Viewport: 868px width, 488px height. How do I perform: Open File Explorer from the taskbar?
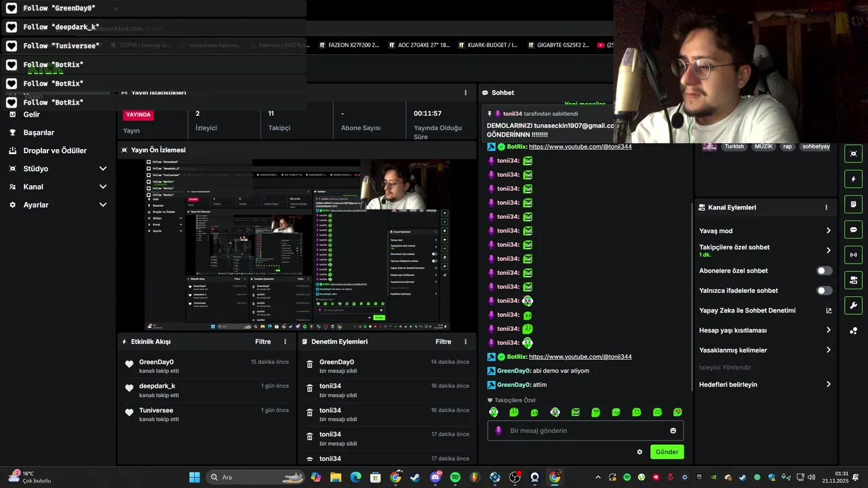(336, 477)
